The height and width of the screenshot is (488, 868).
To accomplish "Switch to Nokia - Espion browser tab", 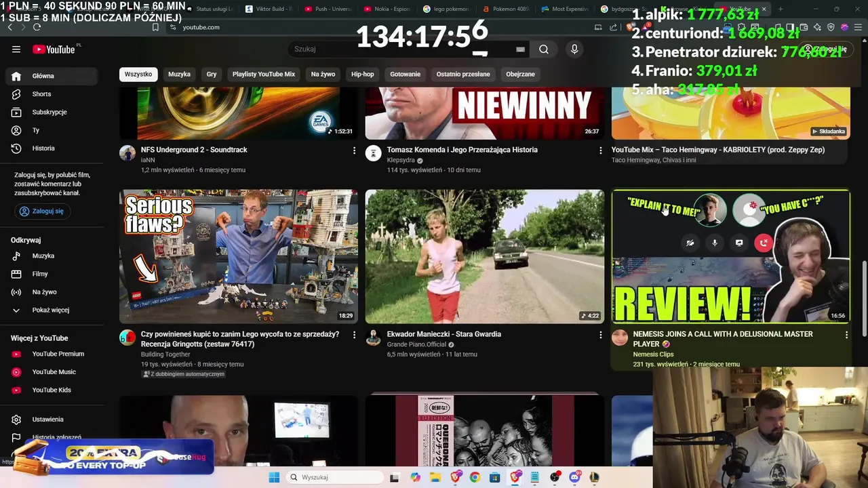I will click(x=387, y=9).
